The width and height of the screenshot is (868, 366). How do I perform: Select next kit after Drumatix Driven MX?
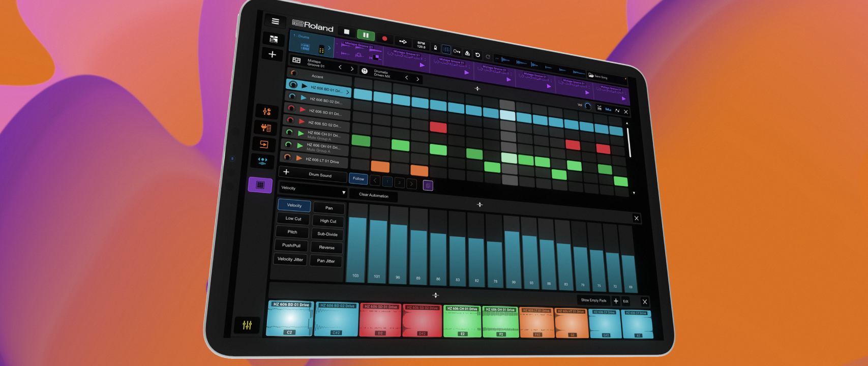click(x=417, y=79)
